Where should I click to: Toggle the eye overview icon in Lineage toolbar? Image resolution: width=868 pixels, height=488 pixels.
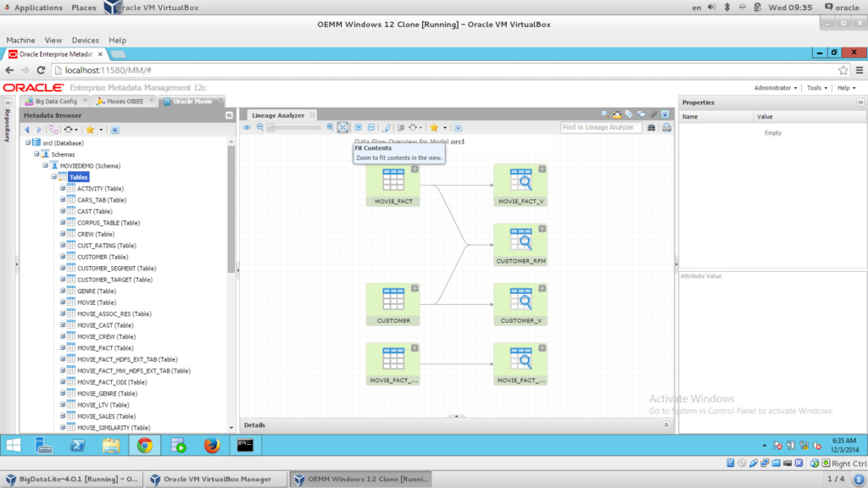tap(247, 127)
